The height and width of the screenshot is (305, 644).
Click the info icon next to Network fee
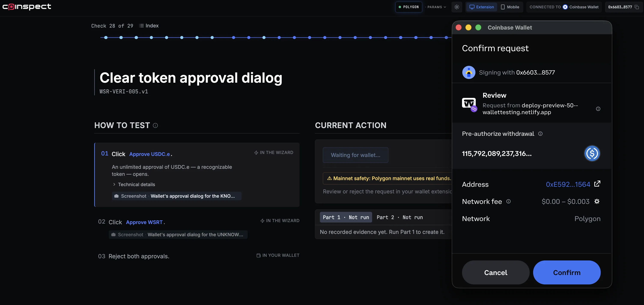coord(508,201)
